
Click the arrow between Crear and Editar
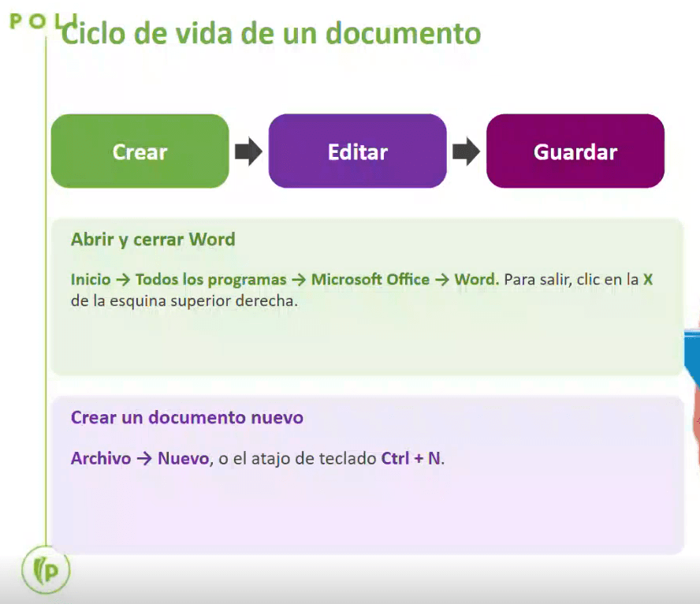pyautogui.click(x=248, y=151)
